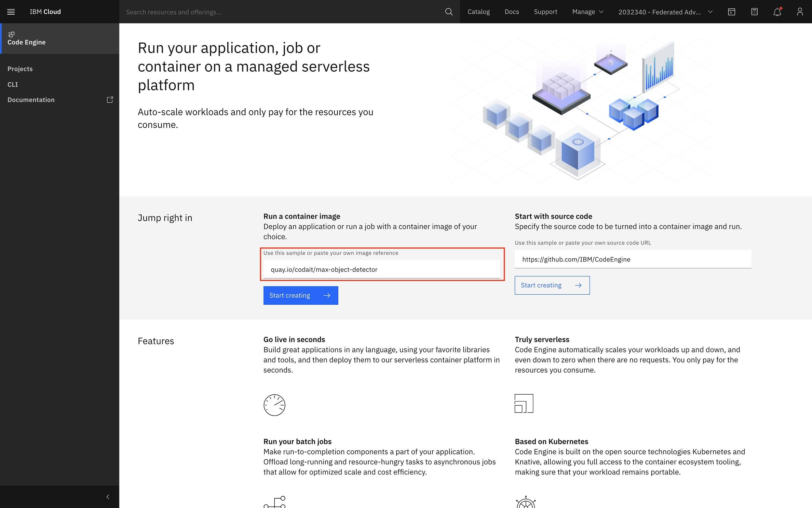Click the 'Features' heading

(x=156, y=341)
